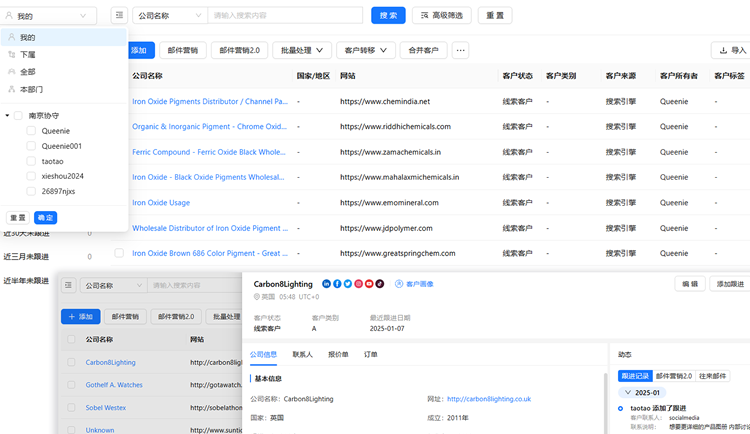This screenshot has height=434, width=750.
Task: Click the 重置 button beside 高级筛选
Action: click(x=495, y=15)
